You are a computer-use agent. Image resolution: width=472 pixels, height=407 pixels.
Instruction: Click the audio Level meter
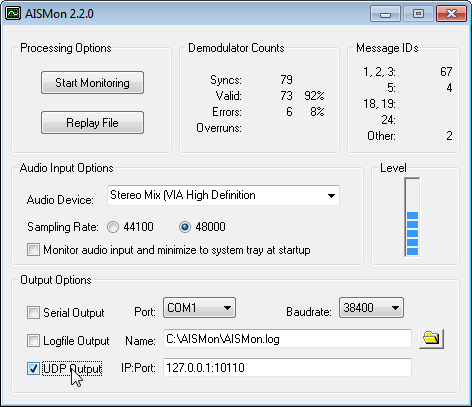tap(412, 217)
